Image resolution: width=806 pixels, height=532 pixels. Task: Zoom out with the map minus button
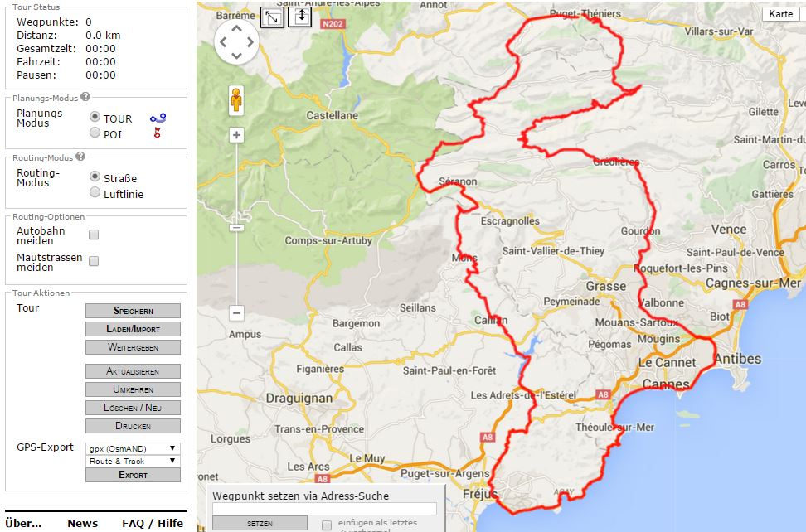[x=236, y=313]
